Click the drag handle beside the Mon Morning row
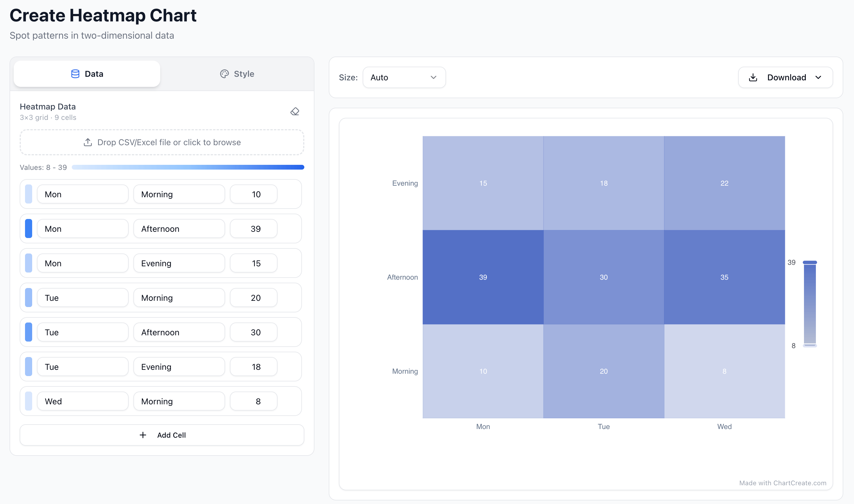The width and height of the screenshot is (854, 504). pyautogui.click(x=29, y=194)
